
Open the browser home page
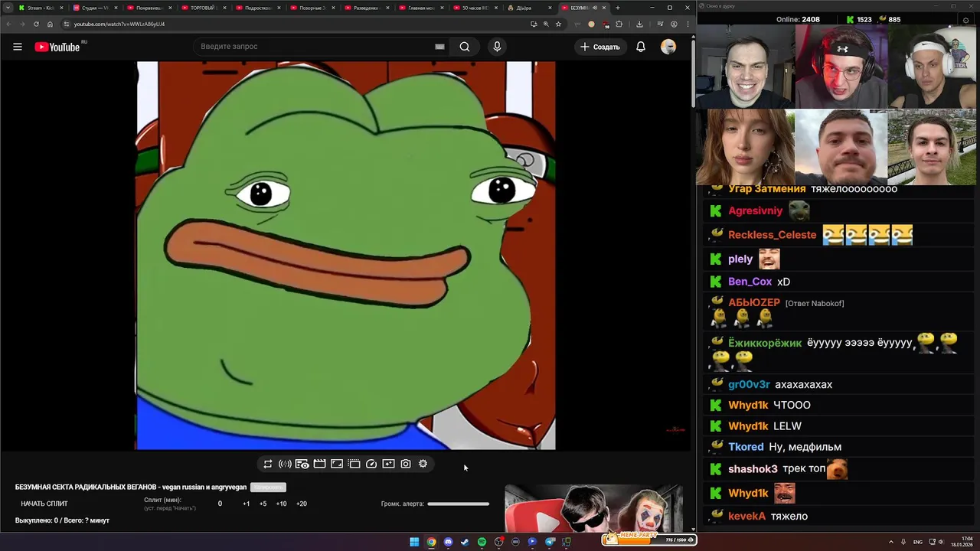tap(51, 24)
